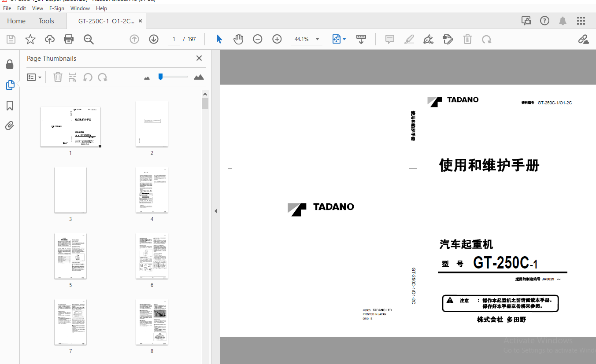Delete selected page thumbnails

click(58, 77)
